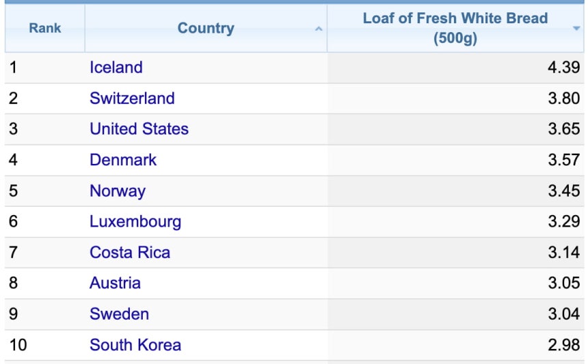Select the Costa Rica link

coord(130,253)
